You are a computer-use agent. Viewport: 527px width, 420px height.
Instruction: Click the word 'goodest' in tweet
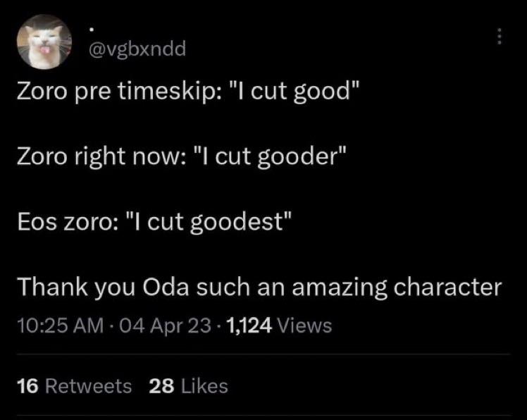pos(237,223)
